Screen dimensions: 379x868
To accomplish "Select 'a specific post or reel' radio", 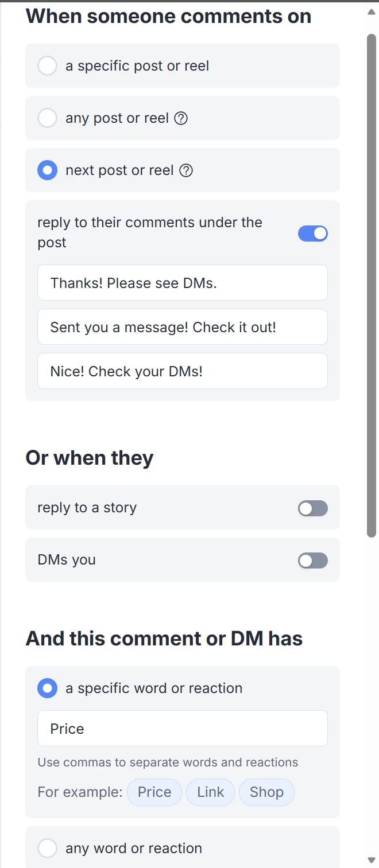I will (47, 66).
